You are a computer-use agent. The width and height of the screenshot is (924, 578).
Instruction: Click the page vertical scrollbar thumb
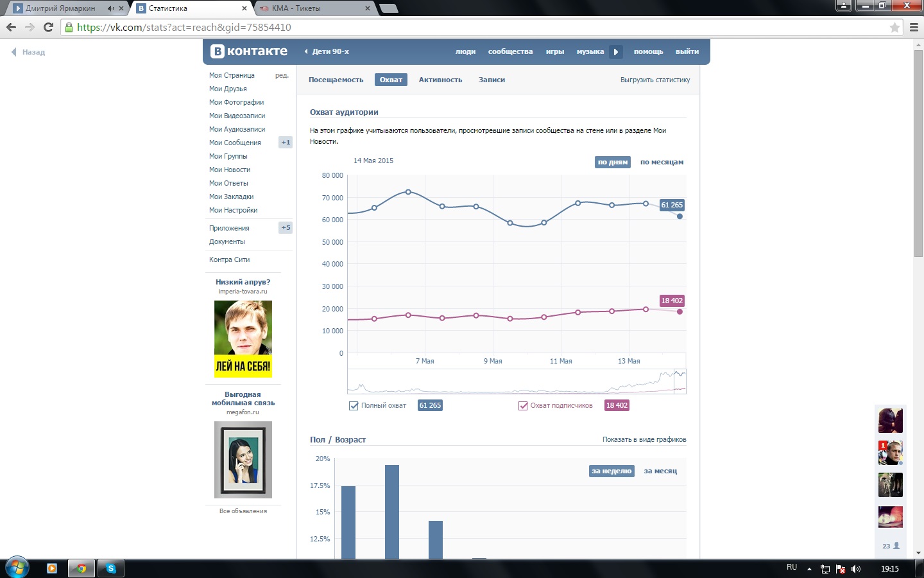(918, 153)
